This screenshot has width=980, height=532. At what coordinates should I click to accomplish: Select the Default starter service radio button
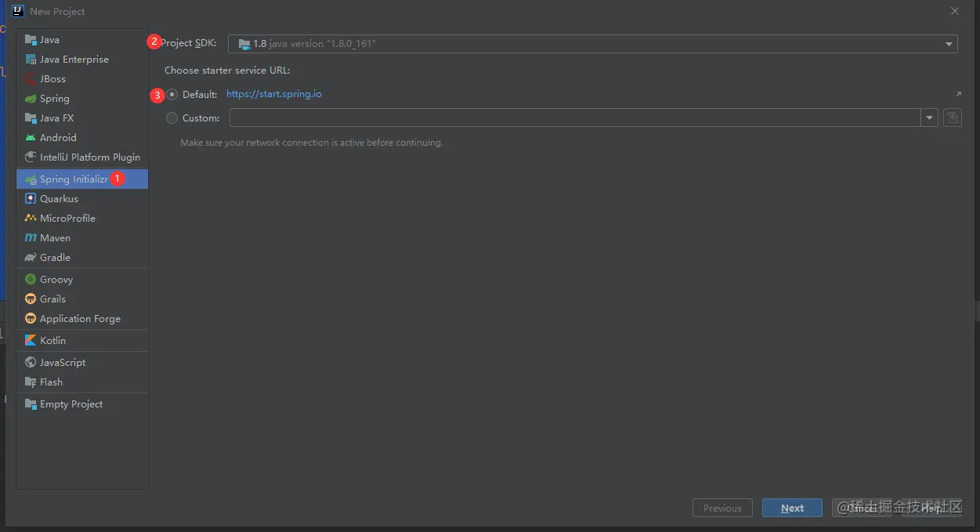[172, 95]
